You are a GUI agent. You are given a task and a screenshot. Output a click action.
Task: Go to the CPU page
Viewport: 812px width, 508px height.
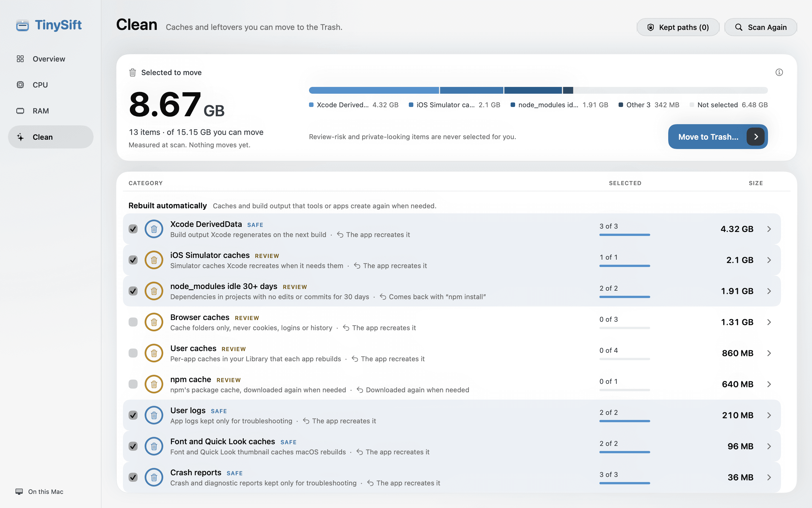click(x=51, y=85)
